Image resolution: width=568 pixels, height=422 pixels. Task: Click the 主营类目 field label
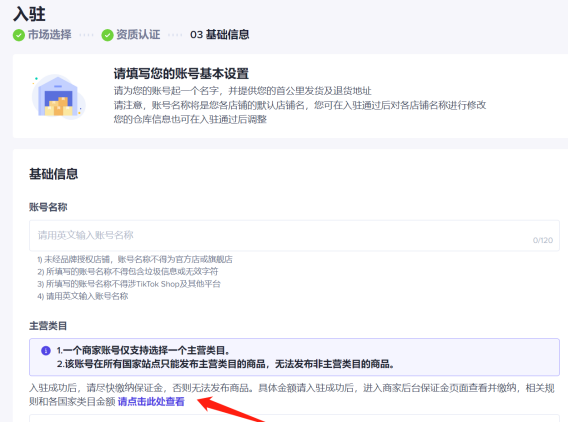(x=48, y=326)
